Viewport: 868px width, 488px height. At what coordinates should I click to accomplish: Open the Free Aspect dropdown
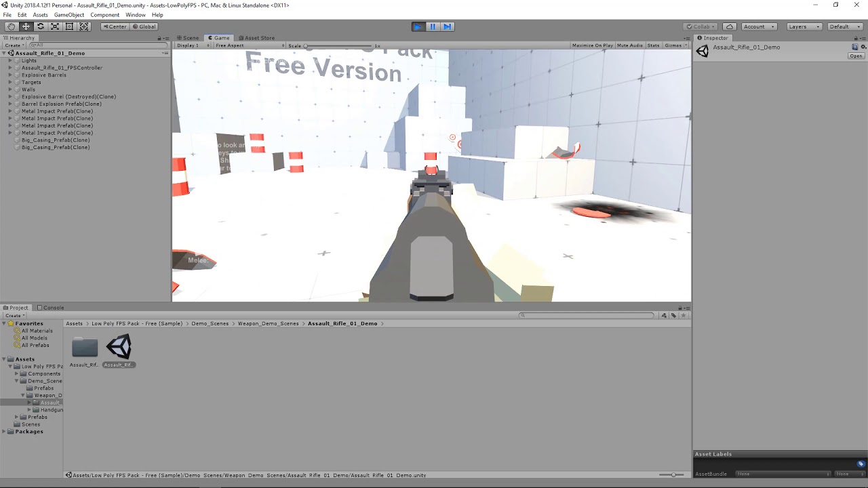coord(250,45)
